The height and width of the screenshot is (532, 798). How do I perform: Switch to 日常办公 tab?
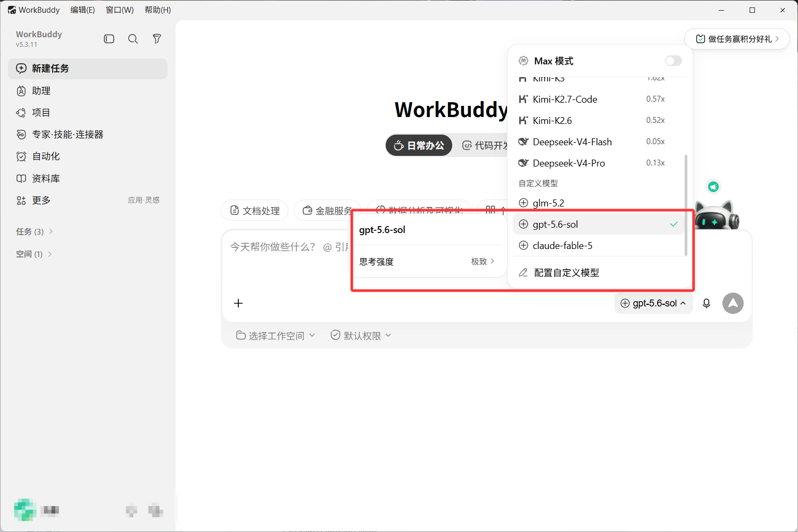point(419,145)
